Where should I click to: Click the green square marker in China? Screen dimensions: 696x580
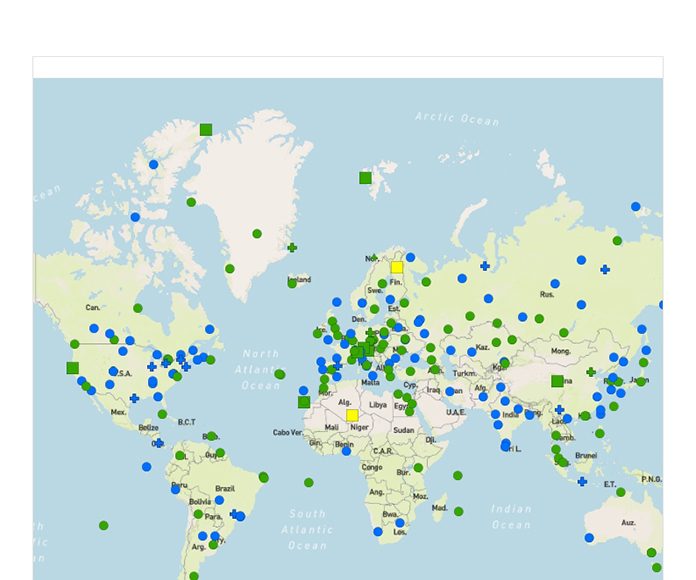(557, 381)
